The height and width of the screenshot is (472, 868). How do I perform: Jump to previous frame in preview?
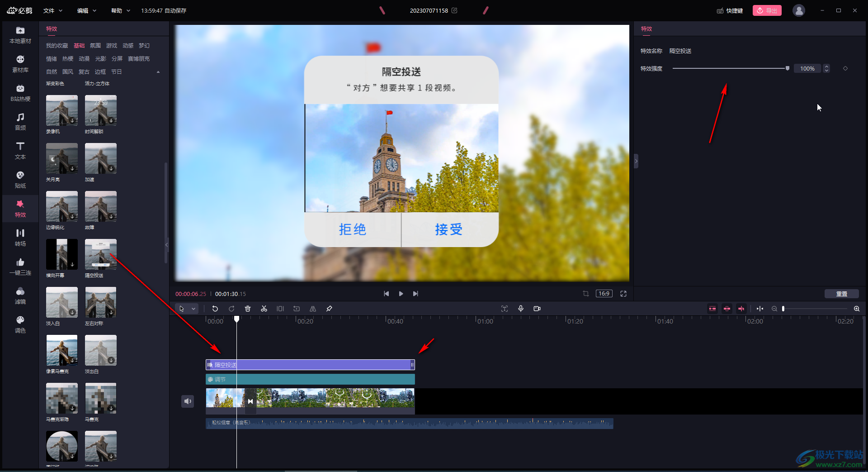(x=386, y=294)
